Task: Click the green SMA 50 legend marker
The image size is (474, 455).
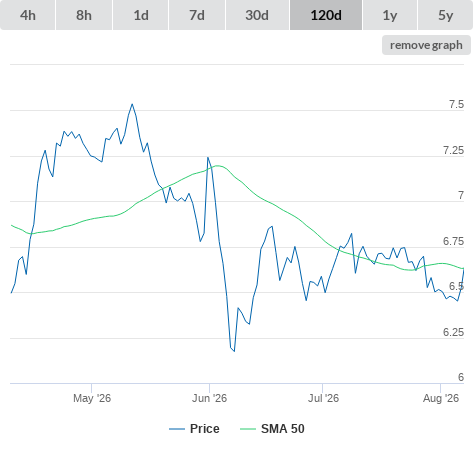Action: [248, 429]
